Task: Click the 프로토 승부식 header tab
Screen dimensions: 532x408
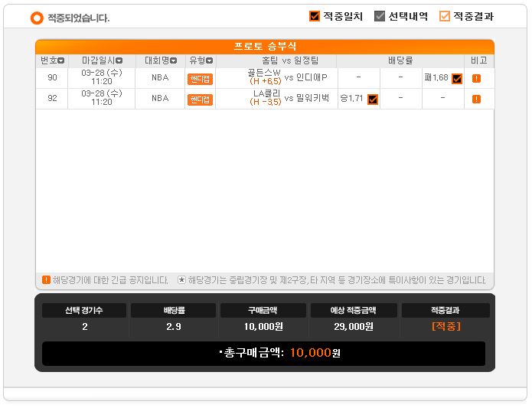Action: pos(265,47)
